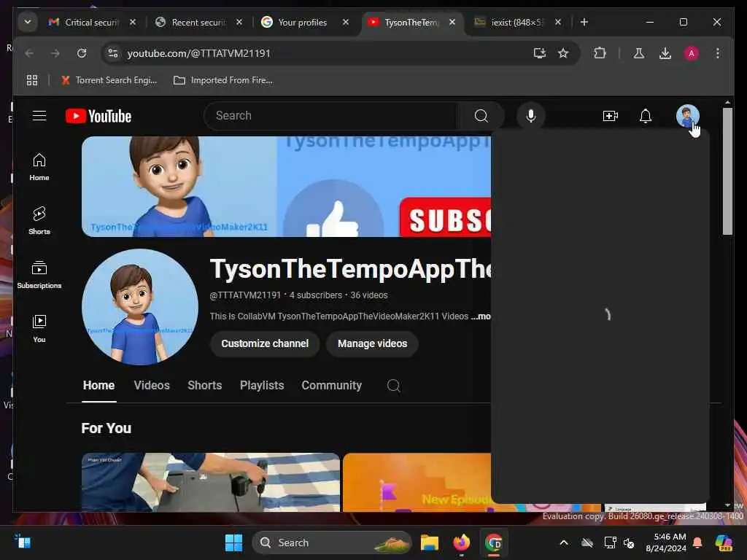Go forward in Chrome
Viewport: 747px width, 560px height.
pos(55,53)
